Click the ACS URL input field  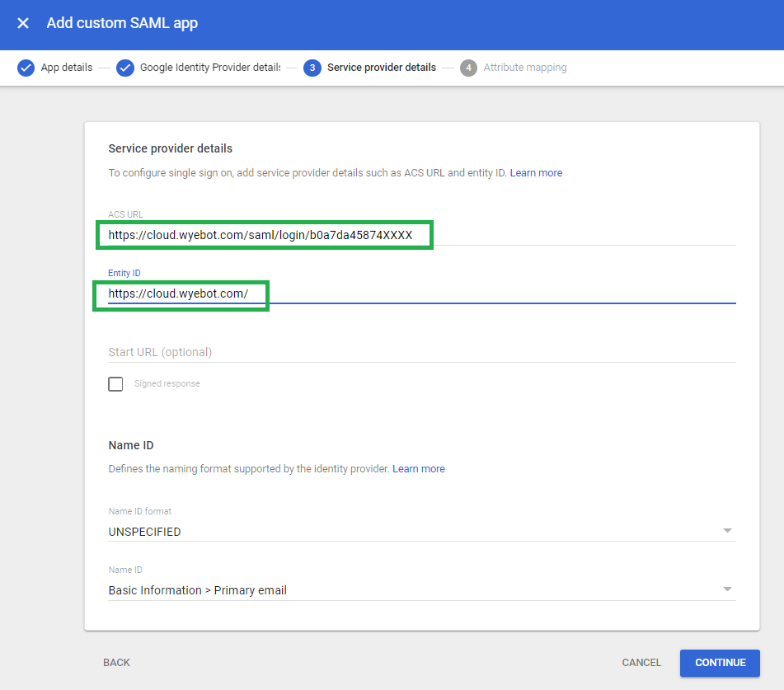[422, 235]
